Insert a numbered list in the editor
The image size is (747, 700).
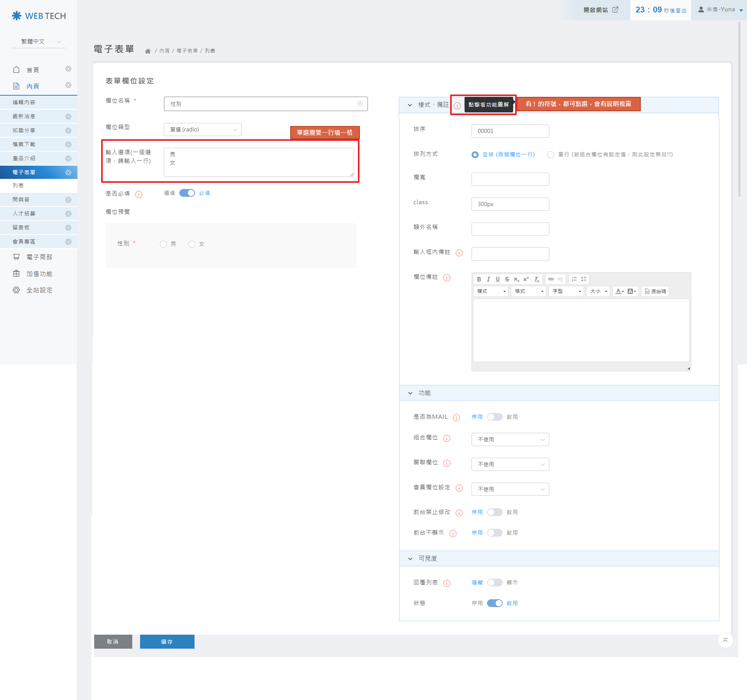point(574,279)
